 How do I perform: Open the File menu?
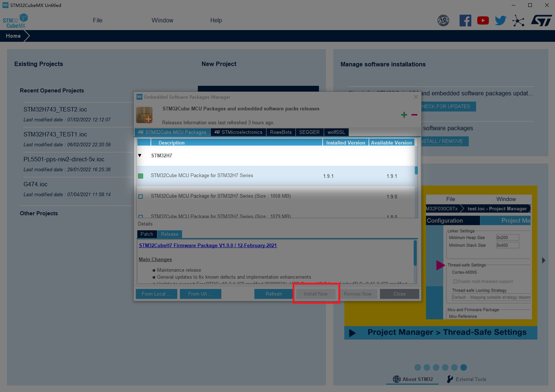[98, 21]
